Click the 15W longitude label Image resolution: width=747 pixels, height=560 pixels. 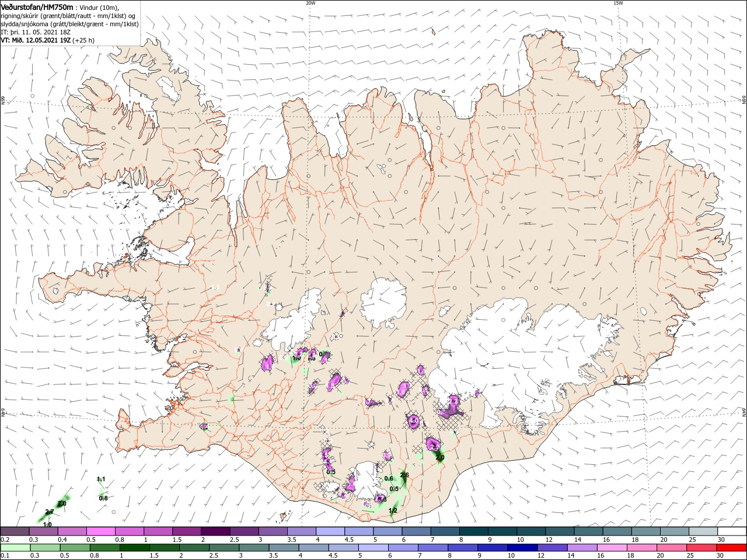pyautogui.click(x=618, y=3)
